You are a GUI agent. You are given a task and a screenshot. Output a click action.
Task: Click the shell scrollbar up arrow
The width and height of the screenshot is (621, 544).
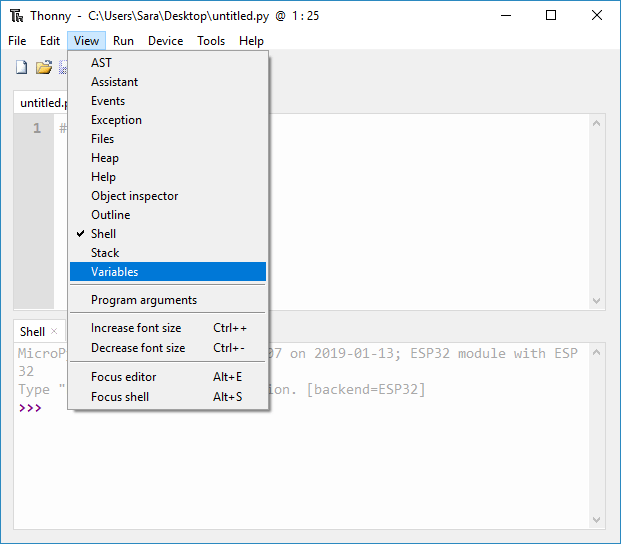[x=597, y=352]
